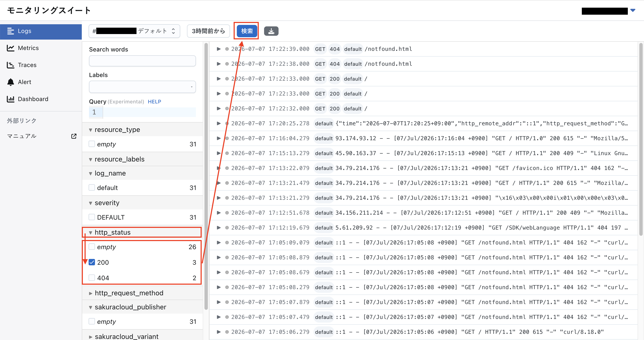This screenshot has width=644, height=340.
Task: Open Metrics from the sidebar chart icon
Action: [10, 48]
